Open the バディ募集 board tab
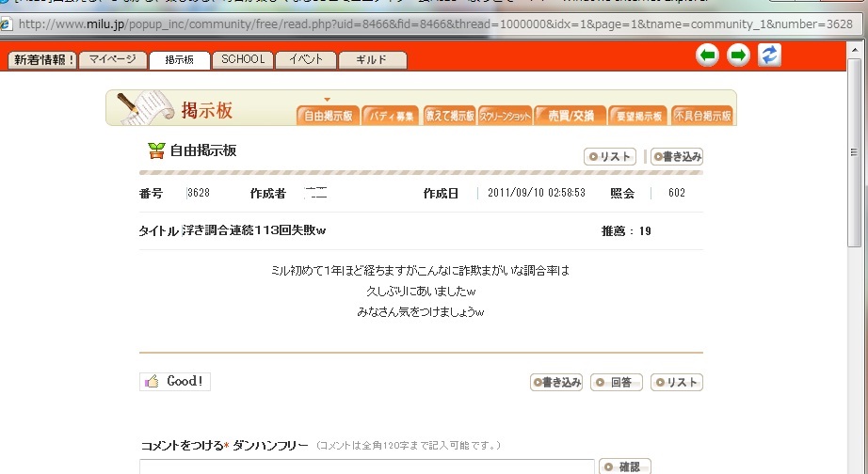Viewport: 868px width, 474px height. coord(390,116)
